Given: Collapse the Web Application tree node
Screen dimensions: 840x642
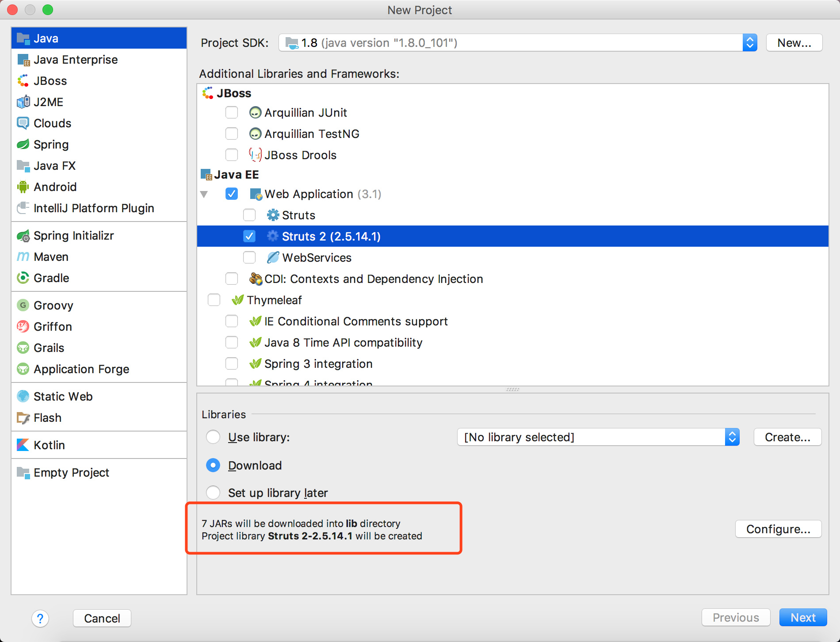Looking at the screenshot, I should click(204, 194).
